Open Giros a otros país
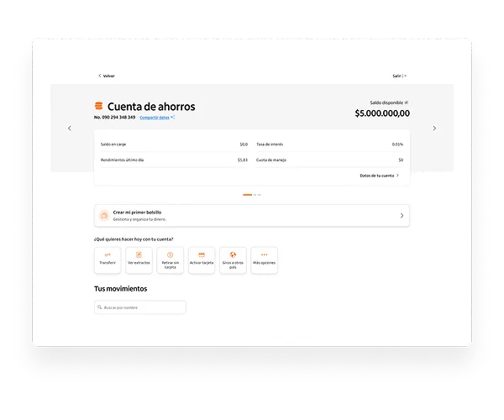 [233, 260]
